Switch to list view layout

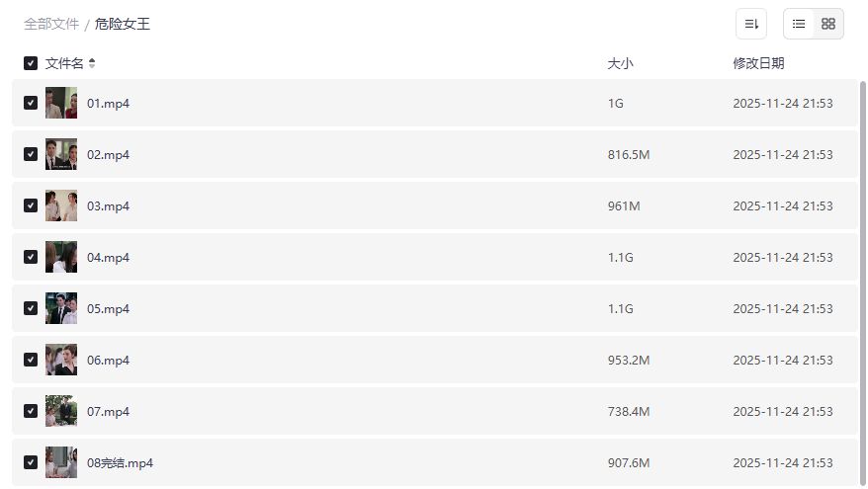click(x=799, y=24)
